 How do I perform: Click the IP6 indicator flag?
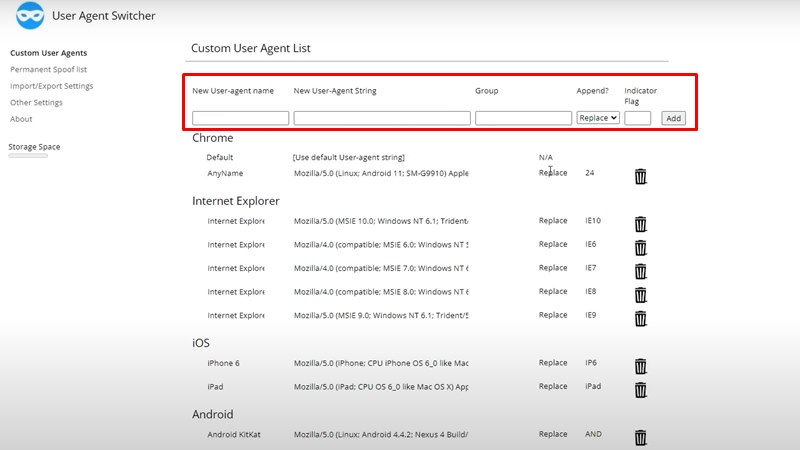[x=591, y=362]
